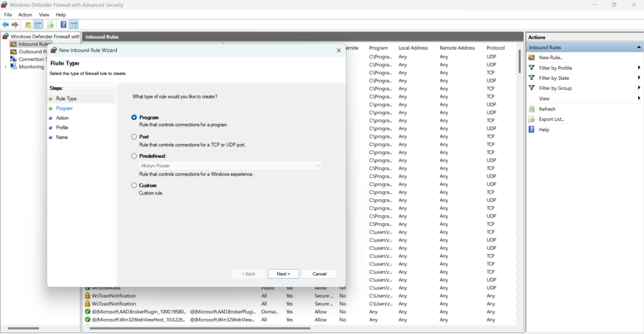Click the rules list horizontal scrollbar
This screenshot has height=334, width=644.
200,328
